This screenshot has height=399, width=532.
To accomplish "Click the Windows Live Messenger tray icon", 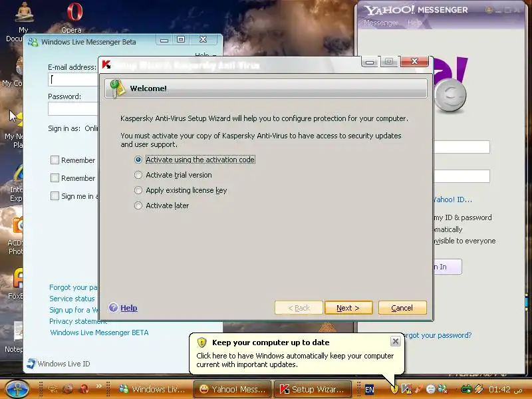I will tap(442, 389).
